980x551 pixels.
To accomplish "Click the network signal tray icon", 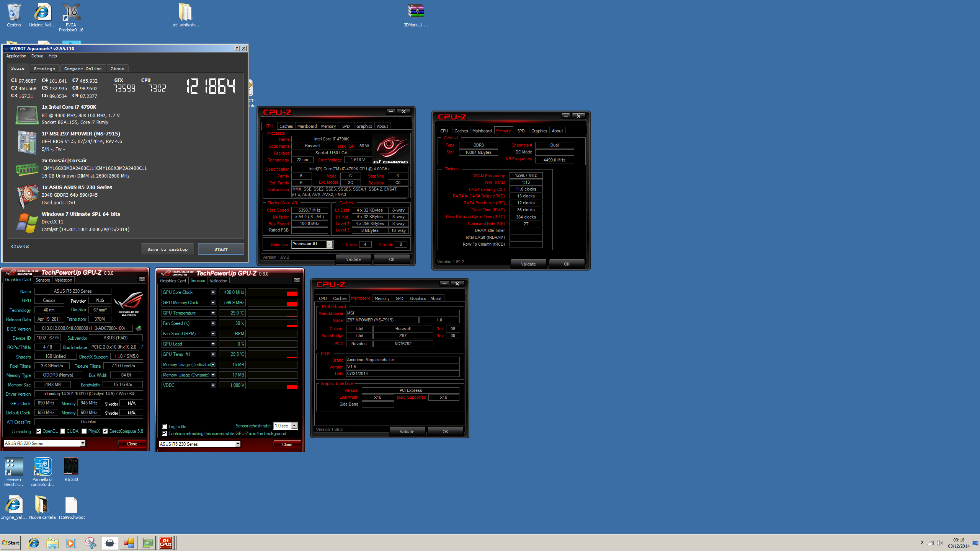I will pos(931,543).
